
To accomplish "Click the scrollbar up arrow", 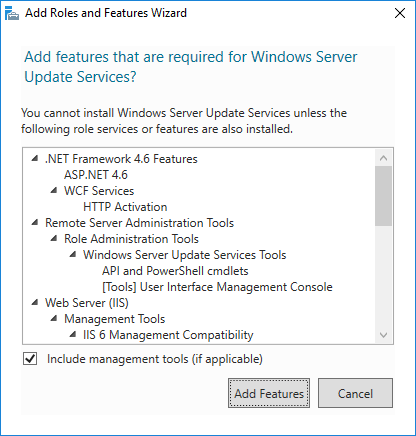I will 383,158.
